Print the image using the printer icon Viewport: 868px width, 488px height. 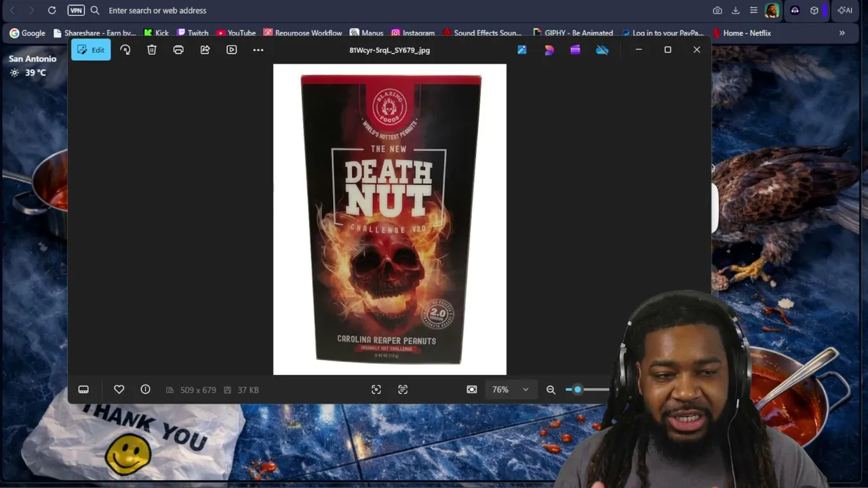pyautogui.click(x=178, y=49)
